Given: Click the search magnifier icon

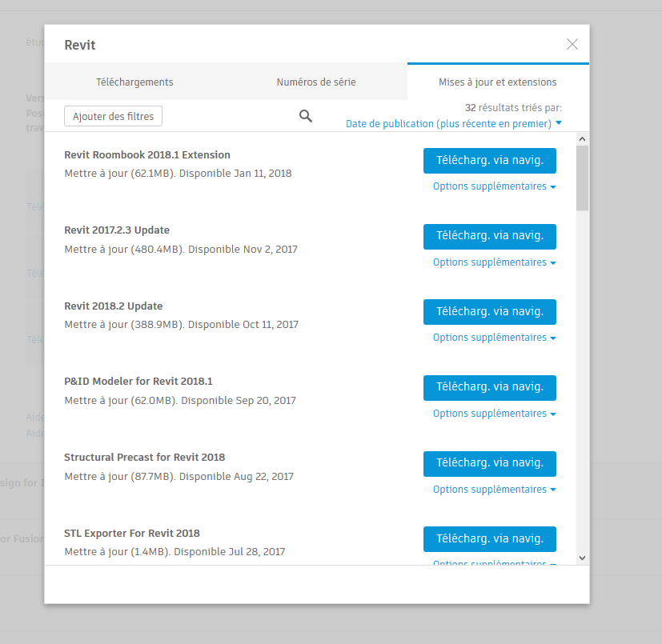Looking at the screenshot, I should pos(306,116).
